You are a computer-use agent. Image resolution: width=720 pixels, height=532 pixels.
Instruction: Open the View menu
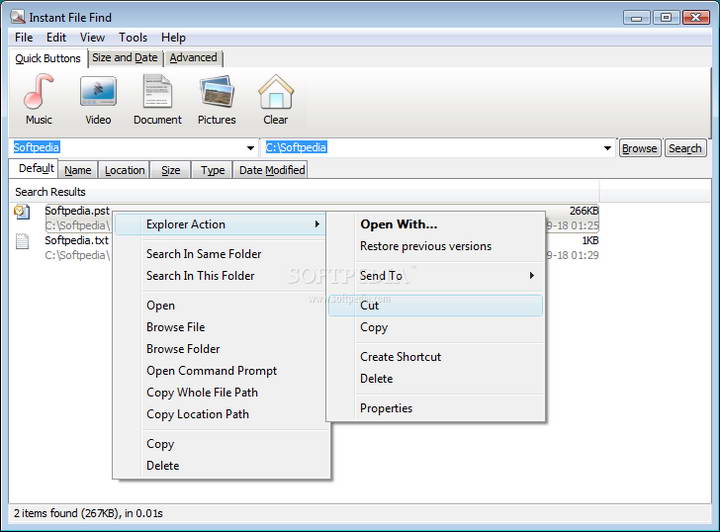click(92, 38)
